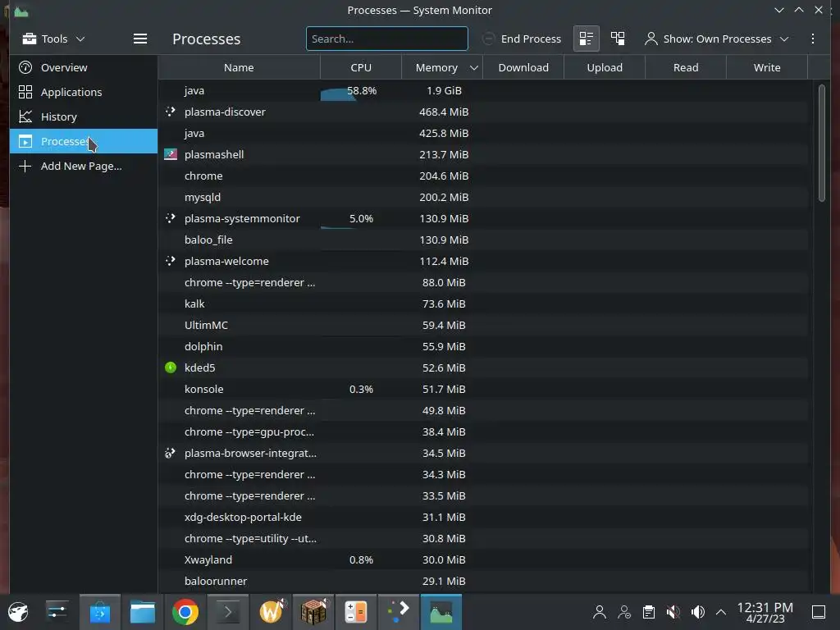840x630 pixels.
Task: Select chrome --type=gpu-proc process
Action: coord(483,431)
